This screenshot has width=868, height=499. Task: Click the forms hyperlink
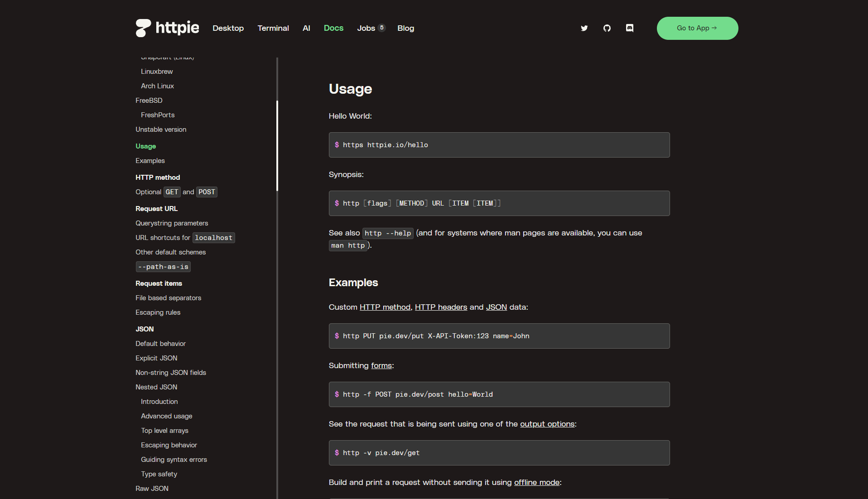[x=381, y=365]
